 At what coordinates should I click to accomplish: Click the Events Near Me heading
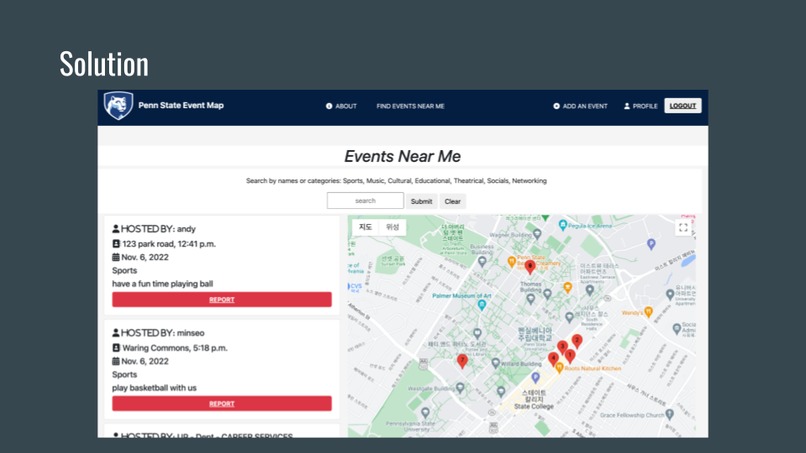click(402, 156)
